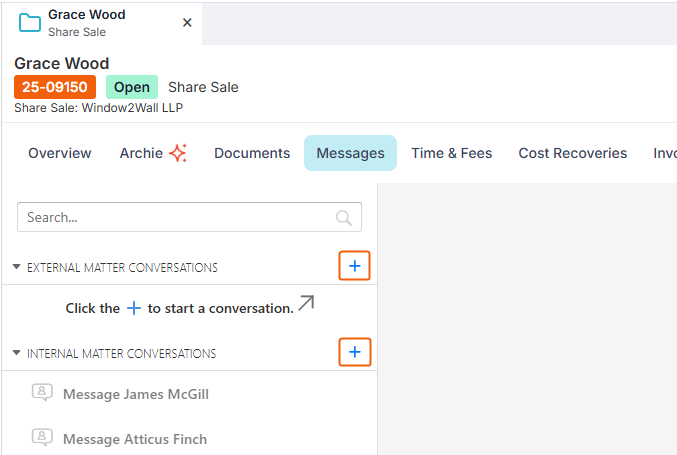Go to the Cost Recoveries tab
Image resolution: width=677 pixels, height=455 pixels.
pyautogui.click(x=573, y=153)
